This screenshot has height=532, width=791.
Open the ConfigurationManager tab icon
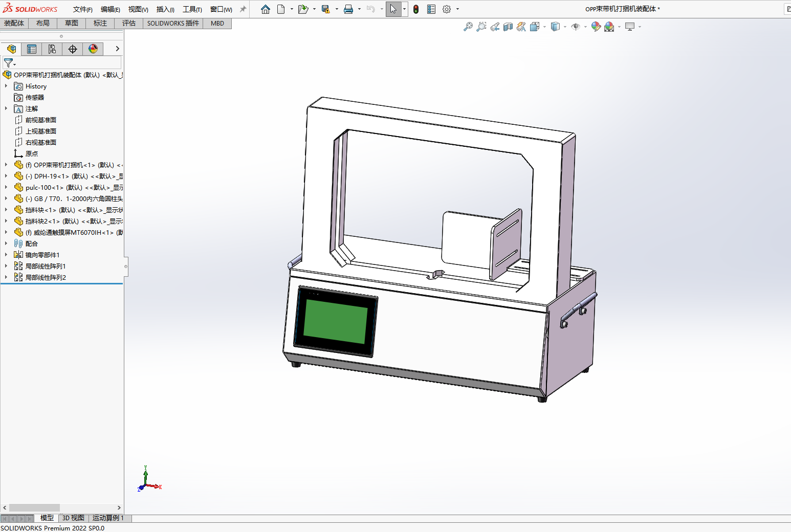click(x=52, y=49)
